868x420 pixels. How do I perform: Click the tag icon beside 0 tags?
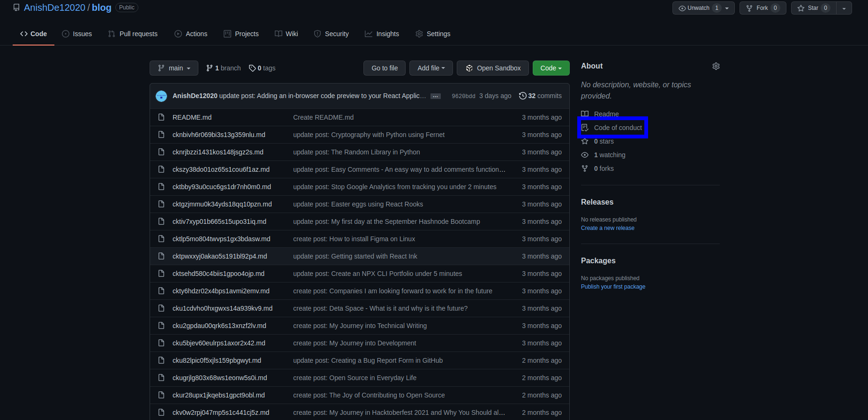click(x=252, y=68)
